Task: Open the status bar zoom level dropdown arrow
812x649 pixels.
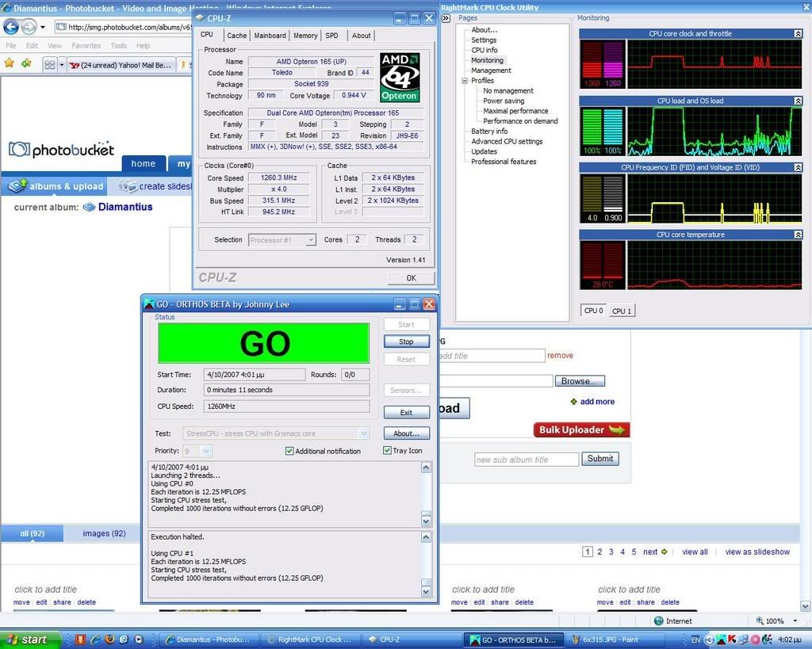Action: [795, 621]
